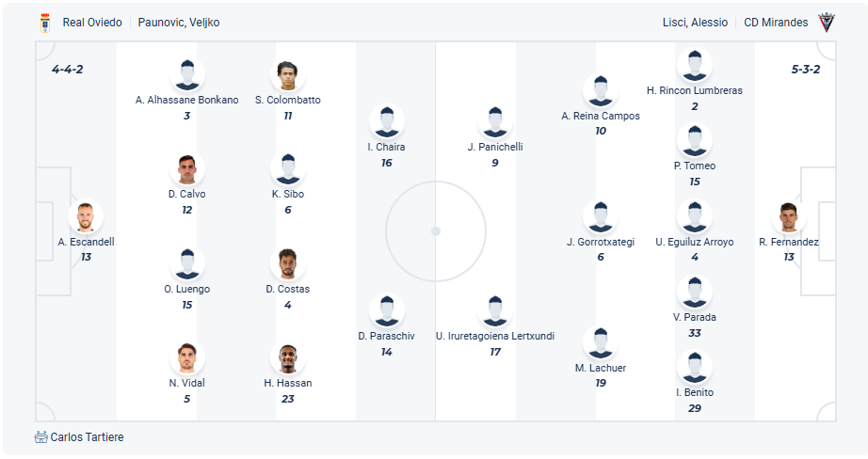Select S. Colombatto's player photo
This screenshot has width=868, height=459.
pos(287,75)
